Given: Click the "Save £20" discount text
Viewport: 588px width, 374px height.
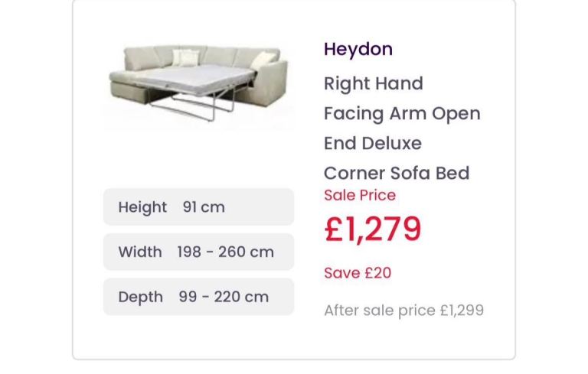Looking at the screenshot, I should tap(357, 273).
